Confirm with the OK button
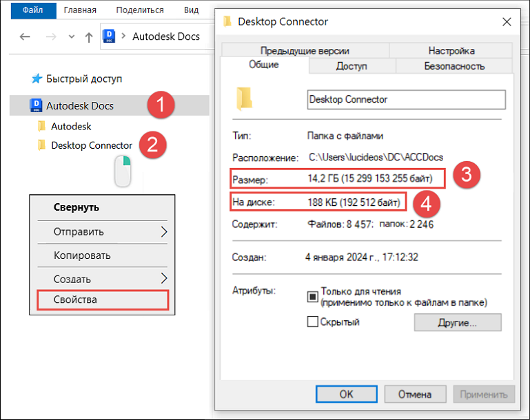This screenshot has width=530, height=420. coord(347,394)
